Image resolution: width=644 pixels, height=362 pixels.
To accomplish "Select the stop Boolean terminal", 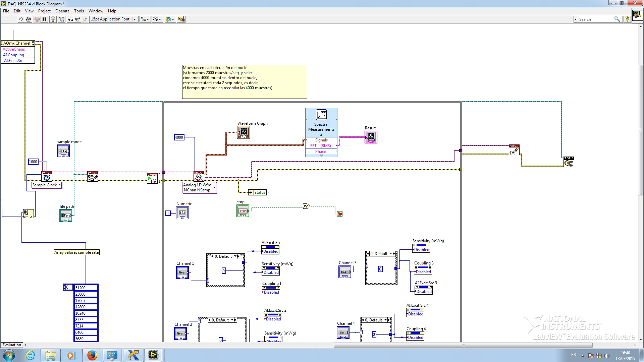I will click(243, 211).
